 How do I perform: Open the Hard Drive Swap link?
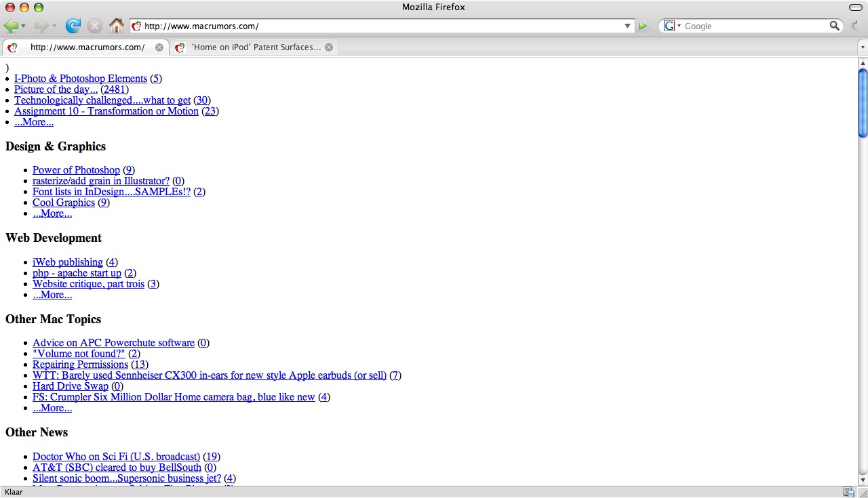click(x=71, y=386)
